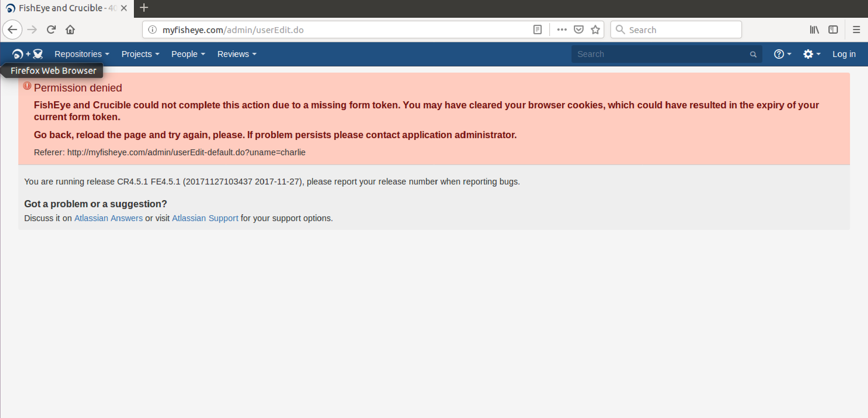
Task: Reload the current page
Action: [x=51, y=30]
